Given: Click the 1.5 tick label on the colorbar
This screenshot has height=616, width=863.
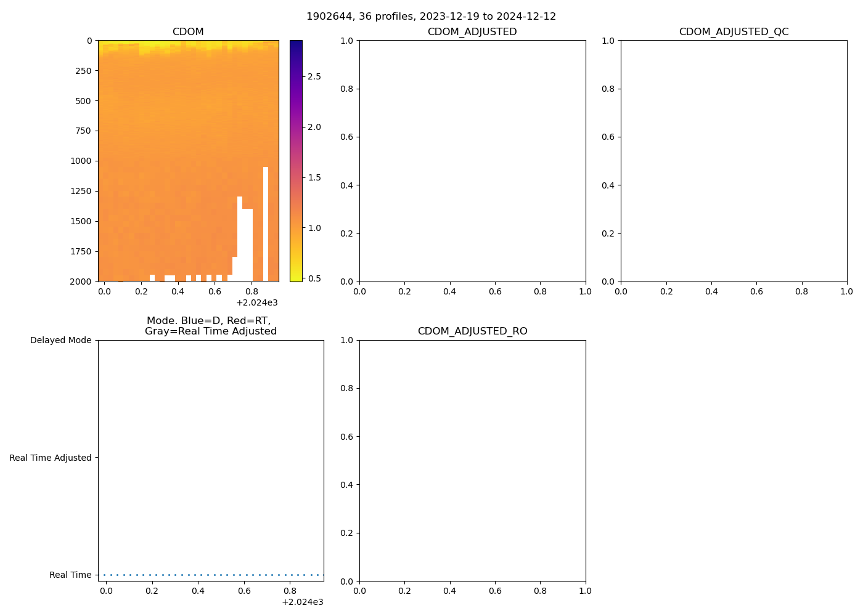Looking at the screenshot, I should (314, 177).
